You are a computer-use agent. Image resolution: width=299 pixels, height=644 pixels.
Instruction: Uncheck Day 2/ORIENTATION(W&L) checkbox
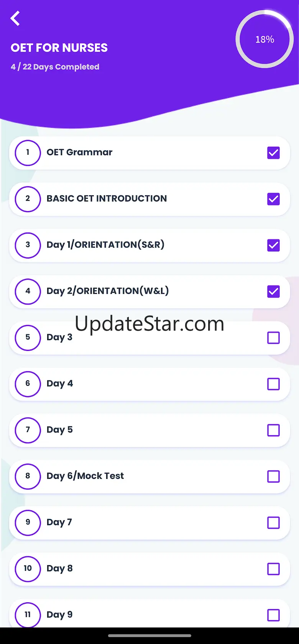pyautogui.click(x=273, y=292)
